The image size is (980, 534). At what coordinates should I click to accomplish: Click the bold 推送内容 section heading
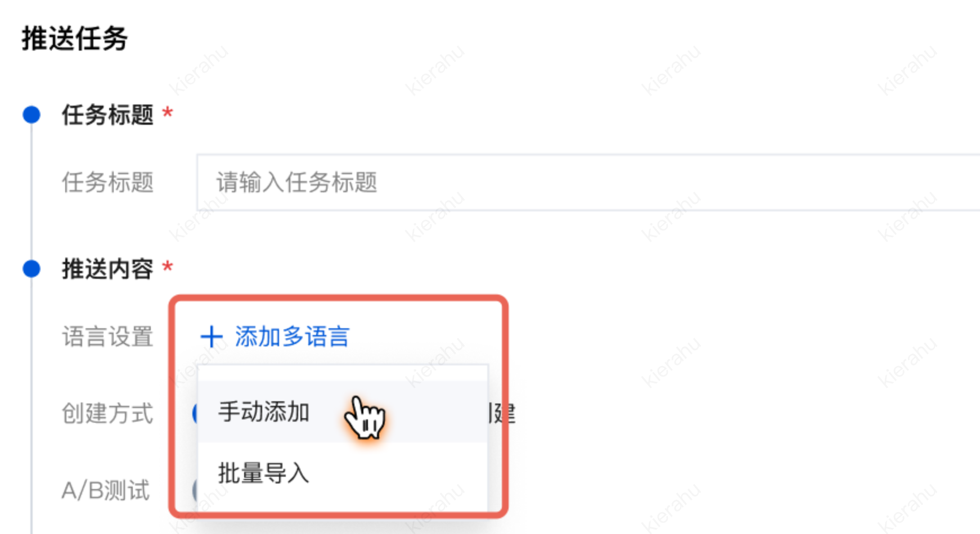107,269
